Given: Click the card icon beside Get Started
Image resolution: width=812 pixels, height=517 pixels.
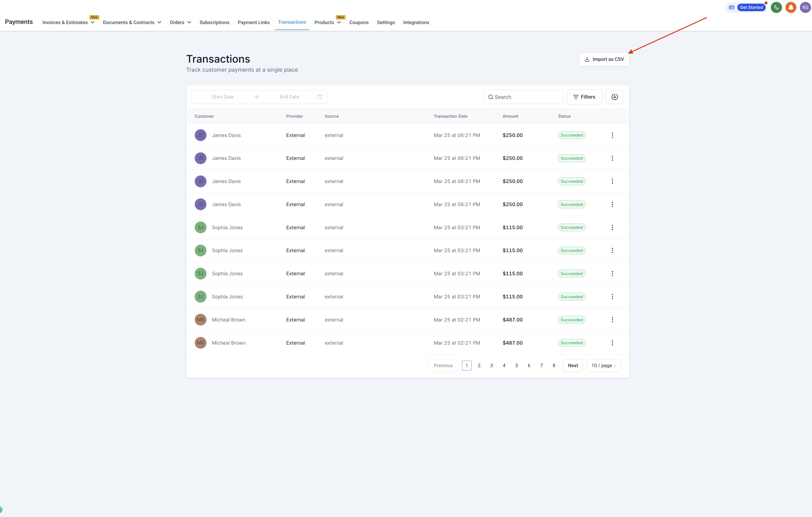Looking at the screenshot, I should (x=731, y=8).
